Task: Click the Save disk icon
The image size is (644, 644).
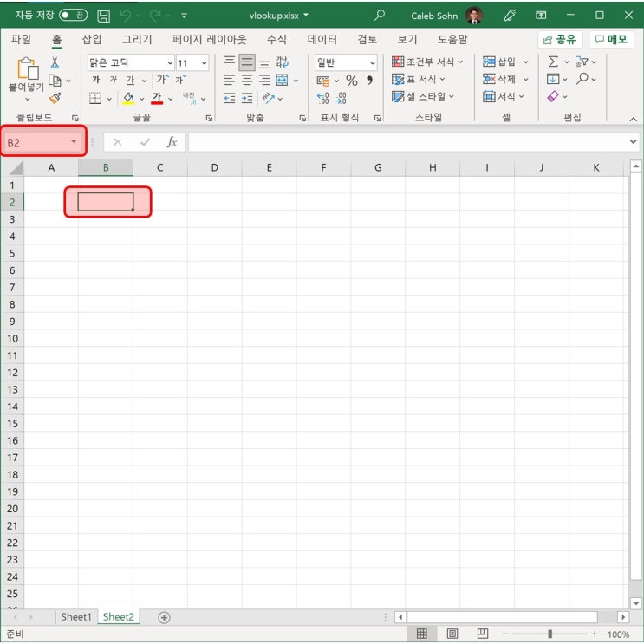Action: click(x=103, y=16)
